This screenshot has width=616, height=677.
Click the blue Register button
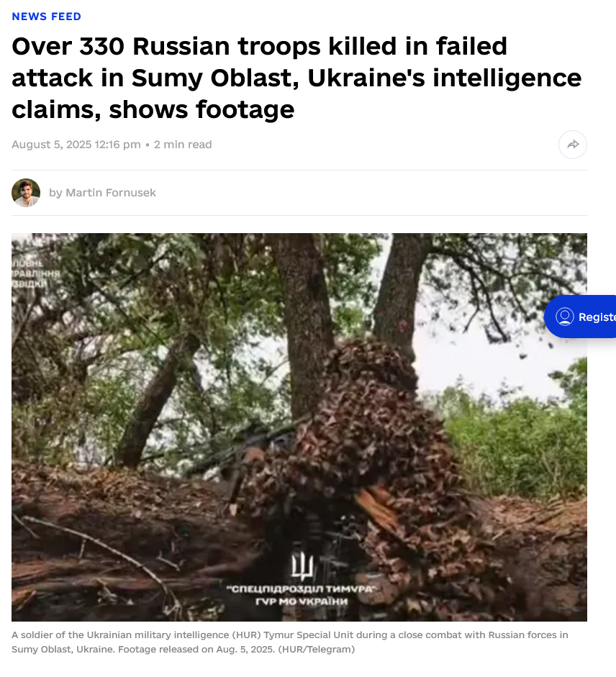(x=580, y=317)
